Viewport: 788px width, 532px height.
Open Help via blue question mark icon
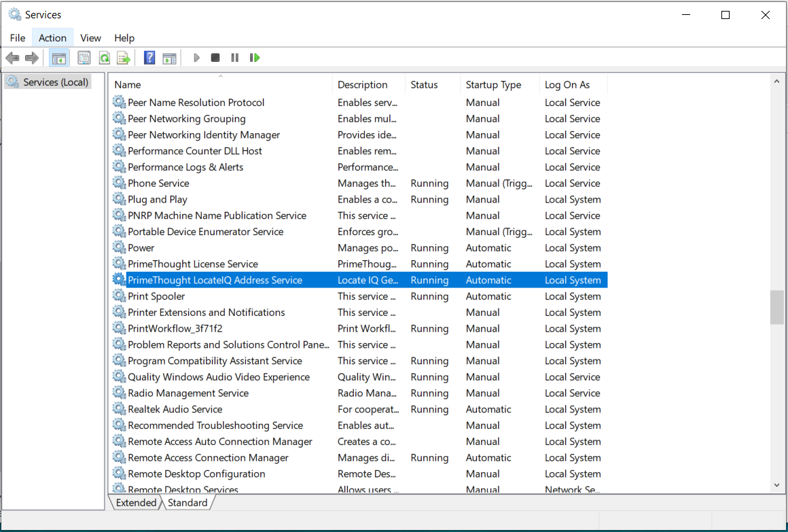(149, 58)
